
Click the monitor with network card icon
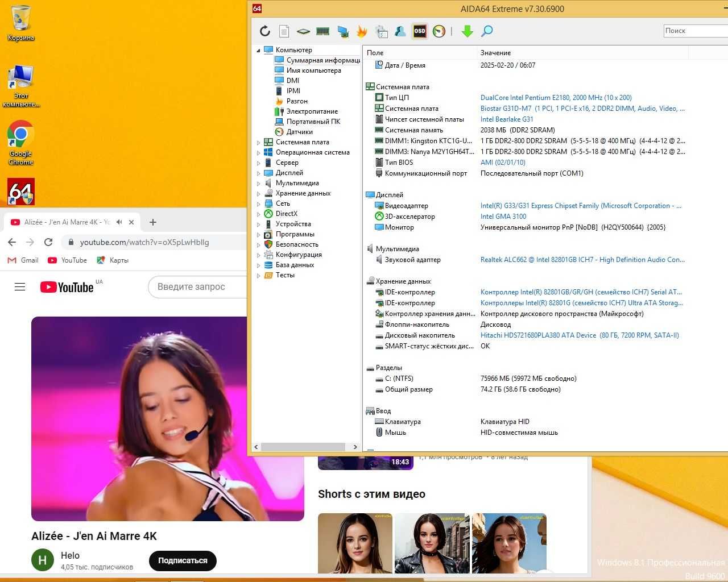(342, 31)
